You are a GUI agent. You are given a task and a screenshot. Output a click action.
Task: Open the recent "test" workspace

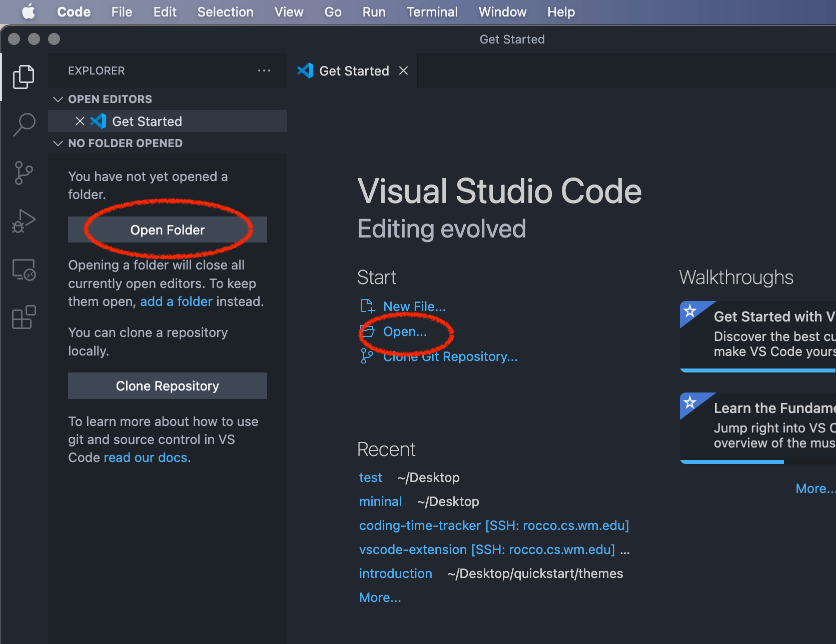click(370, 477)
